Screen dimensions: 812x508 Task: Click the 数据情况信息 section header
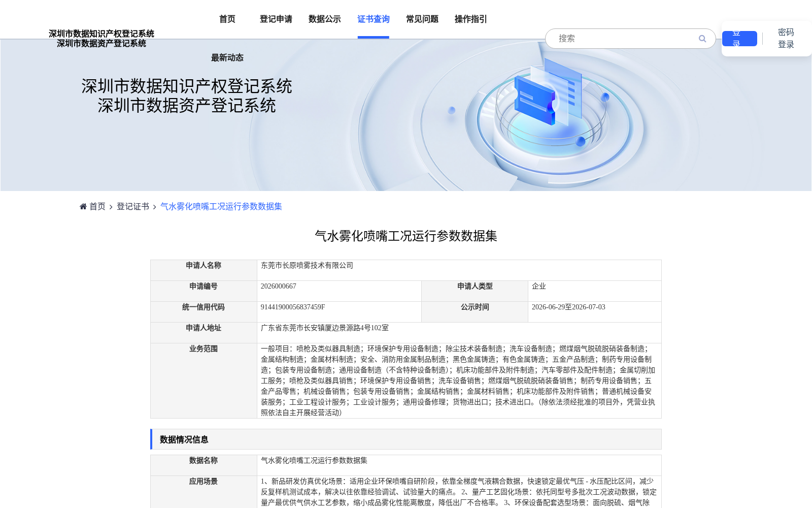coord(406,439)
